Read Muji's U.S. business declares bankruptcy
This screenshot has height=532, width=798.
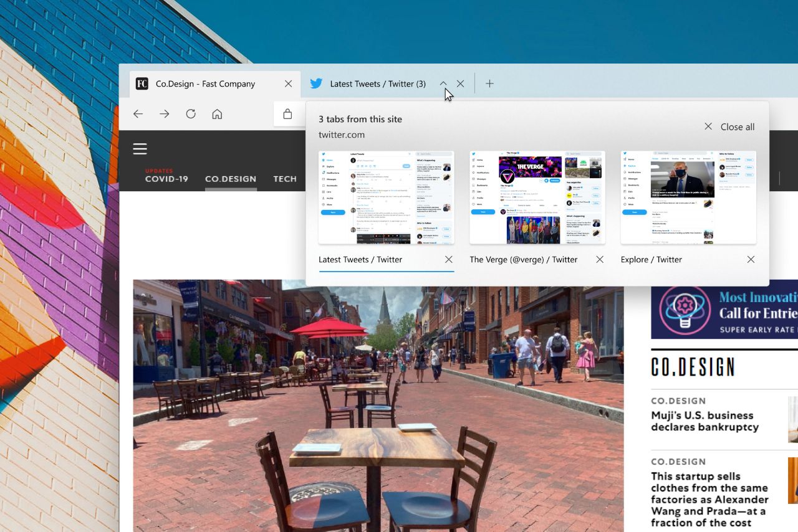[705, 421]
